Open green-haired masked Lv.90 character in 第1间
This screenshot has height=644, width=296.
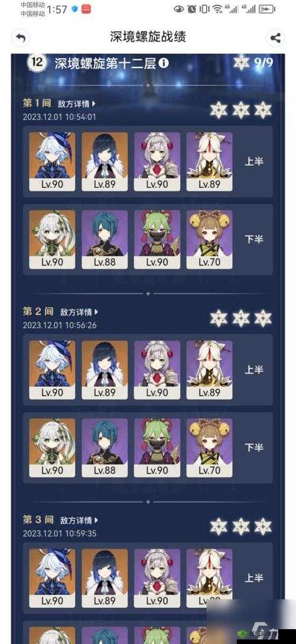pyautogui.click(x=157, y=239)
